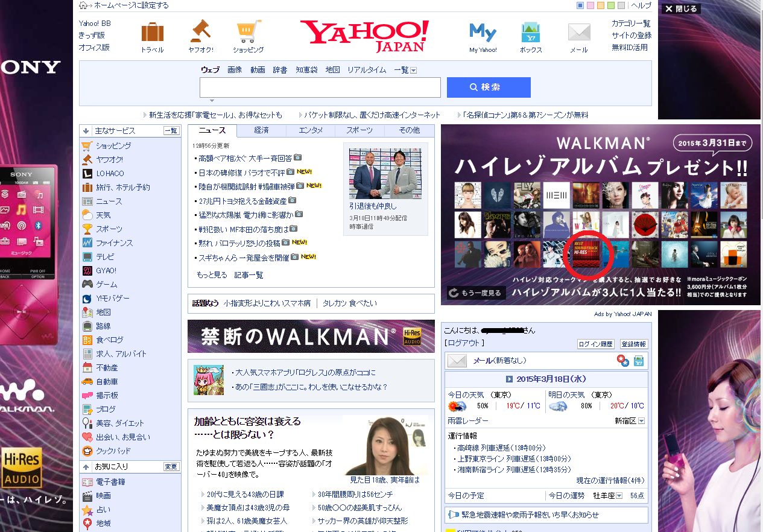Select the green page theme color swatch
Viewport: 763px width, 532px height.
click(x=611, y=5)
